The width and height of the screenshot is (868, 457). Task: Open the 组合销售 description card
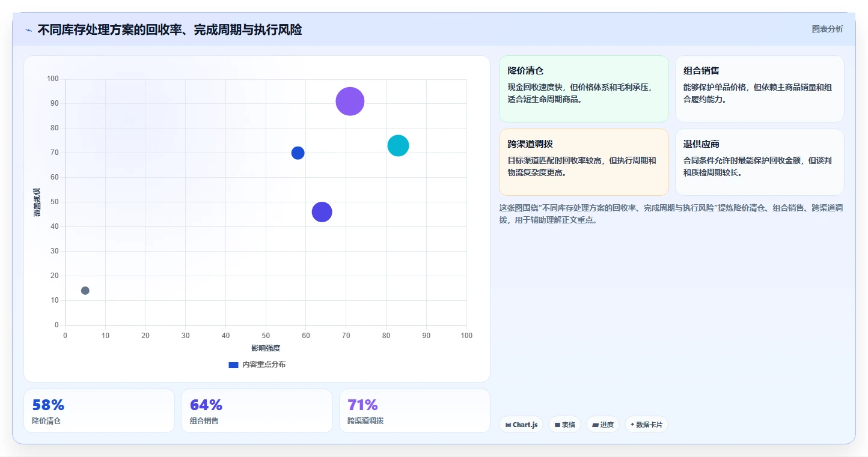759,89
